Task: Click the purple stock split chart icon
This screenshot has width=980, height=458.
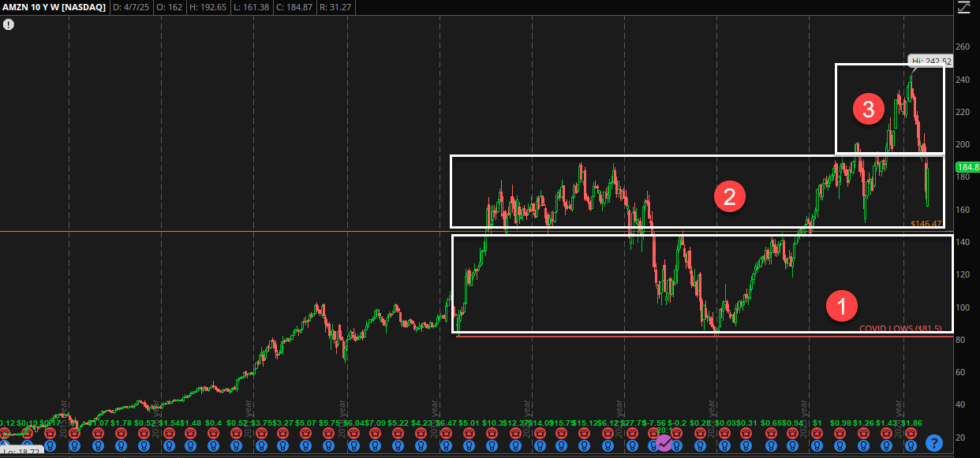Action: pyautogui.click(x=664, y=443)
